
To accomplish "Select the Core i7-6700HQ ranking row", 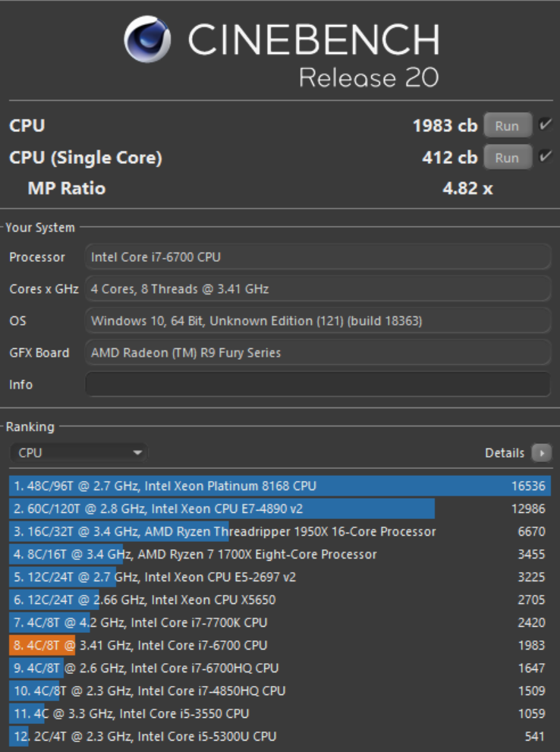I will coord(280,668).
